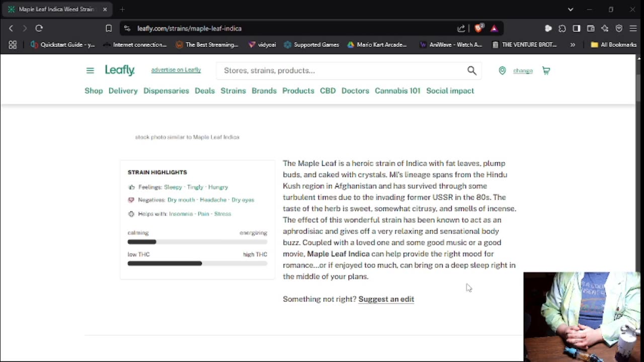Click the Dry eyes negative link
Screen dimensions: 644x362
(x=243, y=200)
